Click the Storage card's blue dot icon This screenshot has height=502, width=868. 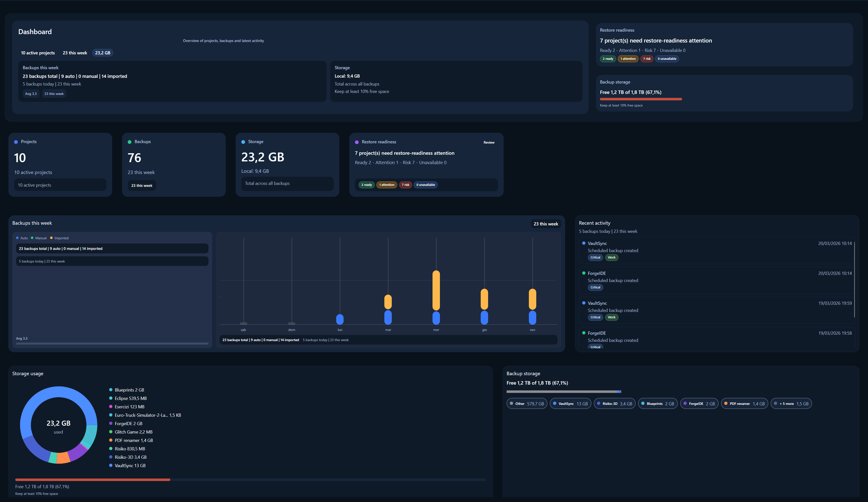click(243, 142)
